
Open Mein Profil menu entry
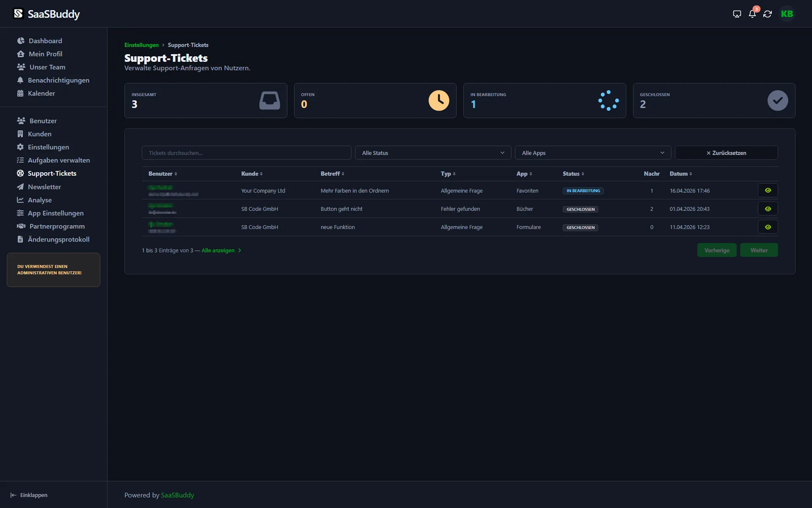pos(45,54)
